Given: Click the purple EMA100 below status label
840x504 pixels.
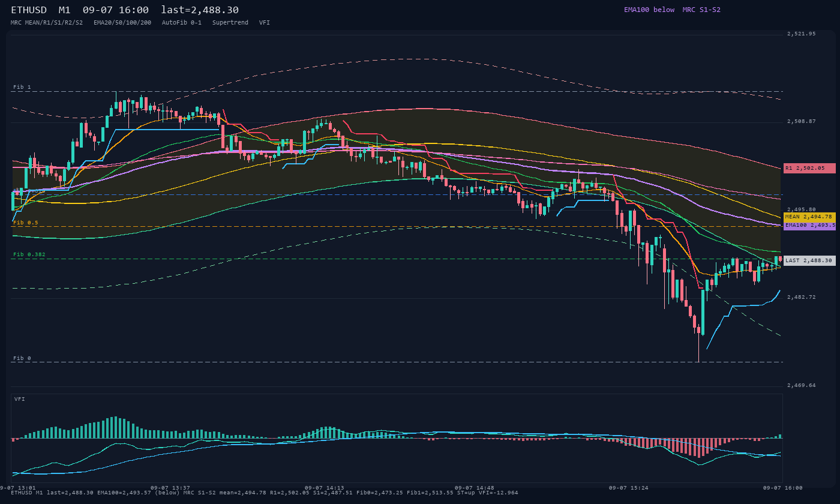Looking at the screenshot, I should pos(649,10).
